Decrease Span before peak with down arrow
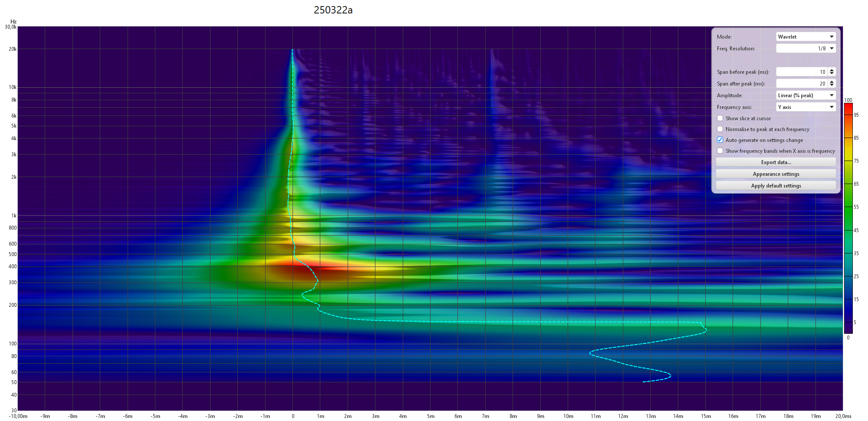 tap(832, 74)
